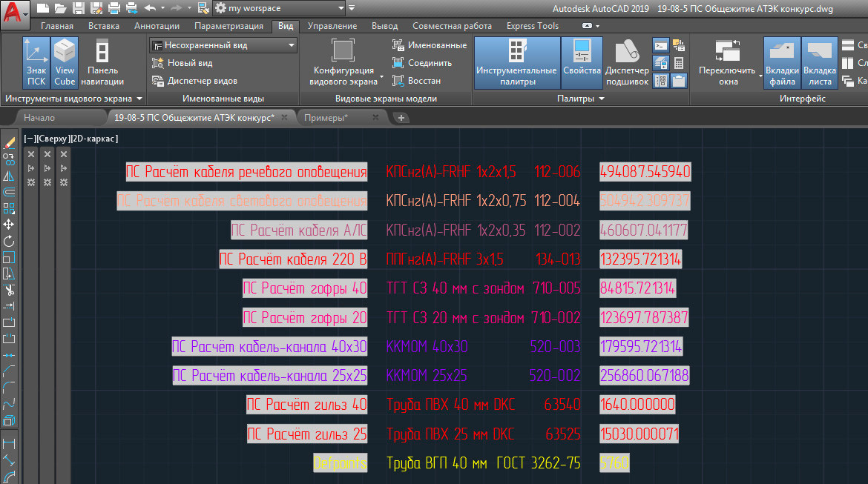Toggle the UCS icon (Знак ПСК) button
The width and height of the screenshot is (868, 484).
point(36,62)
